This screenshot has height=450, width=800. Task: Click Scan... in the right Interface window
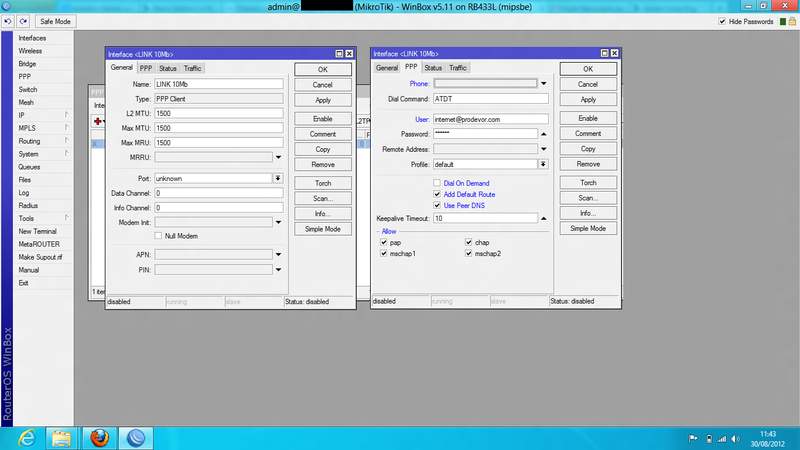click(588, 197)
